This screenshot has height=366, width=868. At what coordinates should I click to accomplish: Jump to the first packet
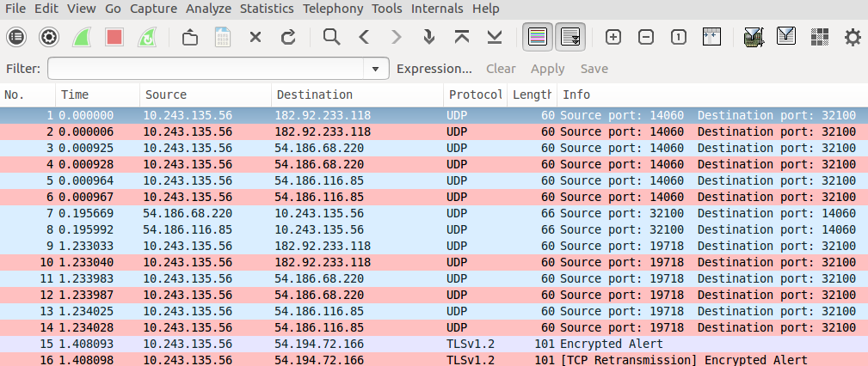(x=462, y=37)
